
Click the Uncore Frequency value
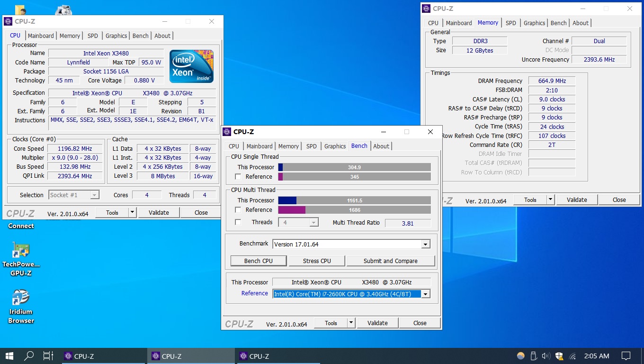click(599, 60)
